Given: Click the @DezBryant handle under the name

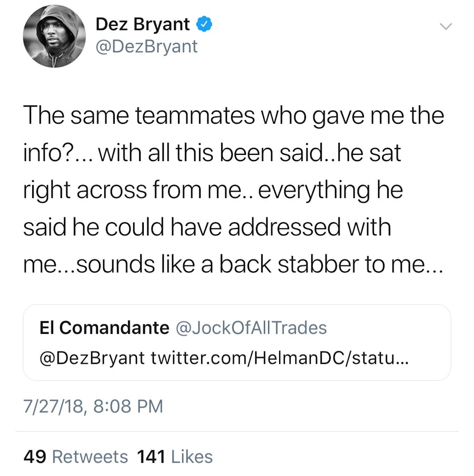Looking at the screenshot, I should (x=146, y=47).
